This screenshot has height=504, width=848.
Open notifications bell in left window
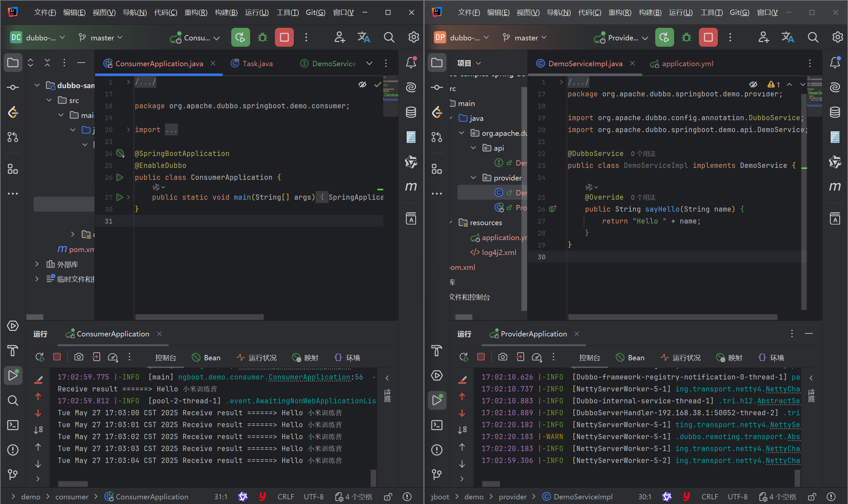411,63
